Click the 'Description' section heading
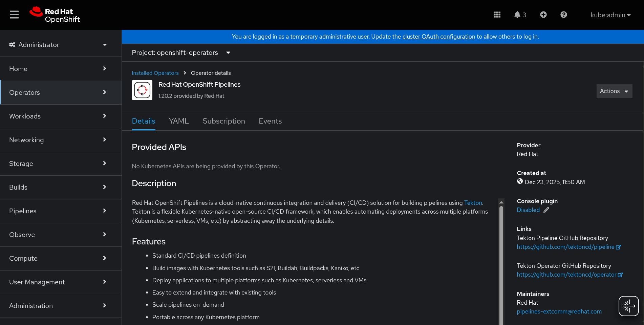The height and width of the screenshot is (325, 644). click(x=154, y=183)
